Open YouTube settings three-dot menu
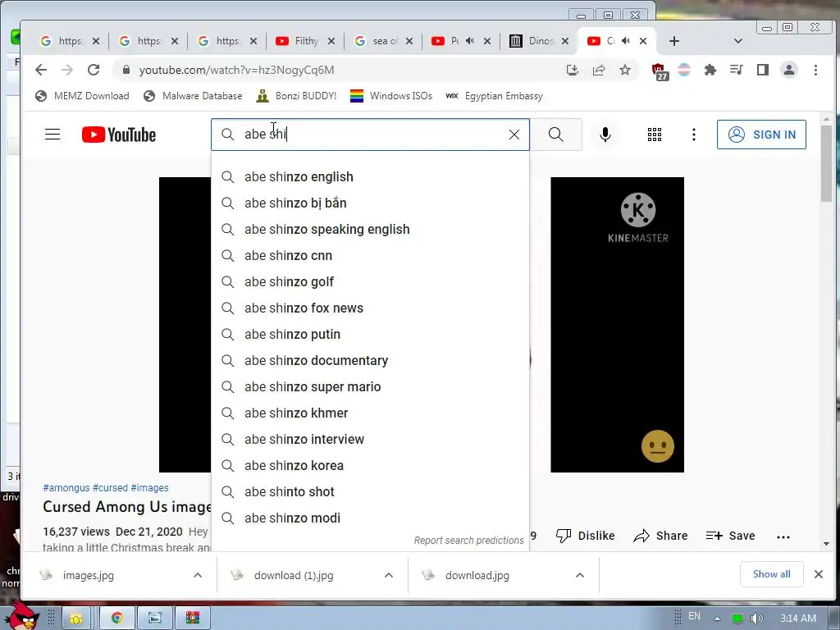Viewport: 840px width, 630px height. click(x=694, y=135)
